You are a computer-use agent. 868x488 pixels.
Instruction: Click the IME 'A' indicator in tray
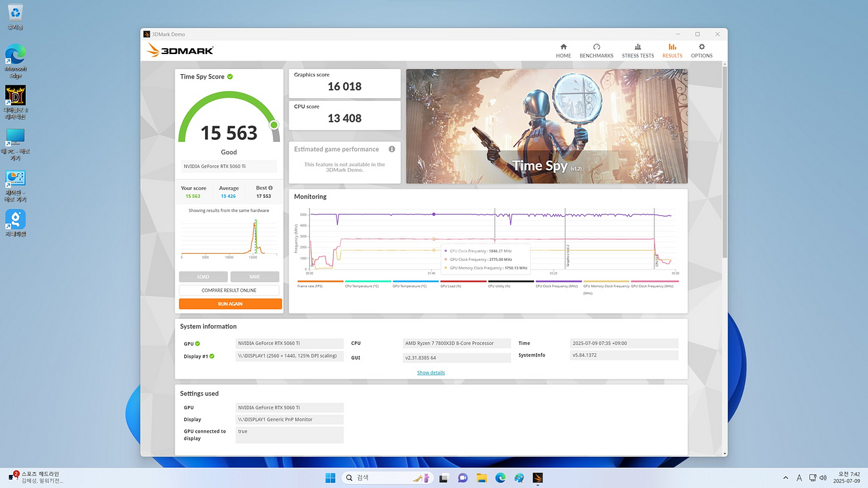pos(799,478)
